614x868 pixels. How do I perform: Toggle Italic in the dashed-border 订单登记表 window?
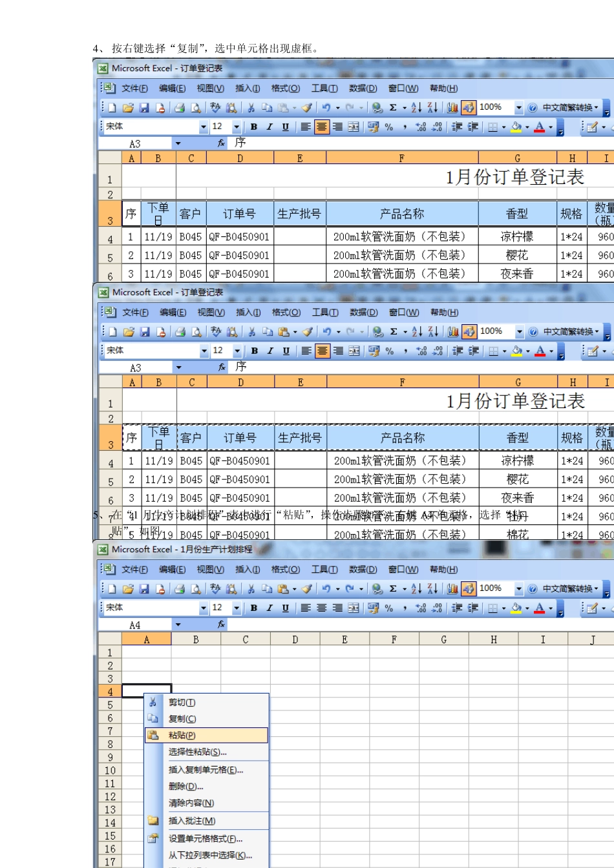pyautogui.click(x=270, y=351)
